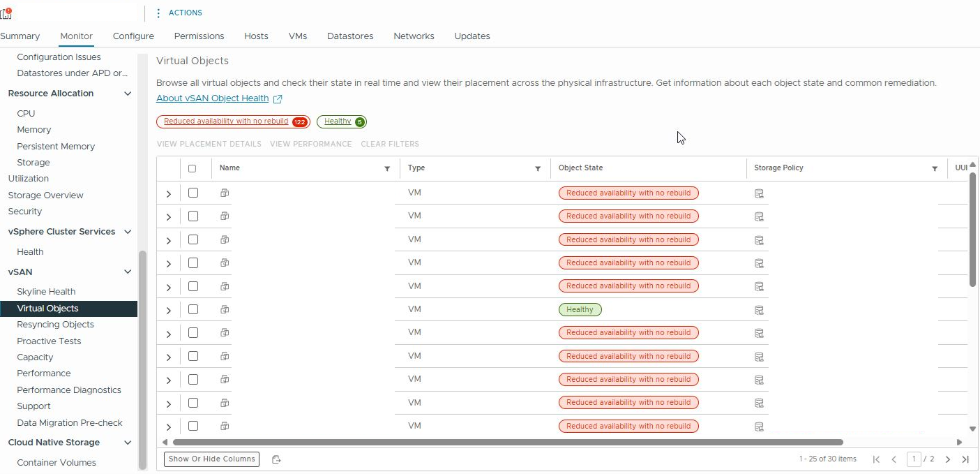Collapse the Resource Allocation section

[128, 94]
